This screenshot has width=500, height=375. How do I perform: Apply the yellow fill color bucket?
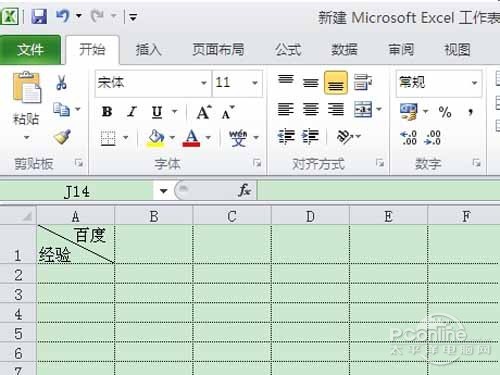(156, 138)
